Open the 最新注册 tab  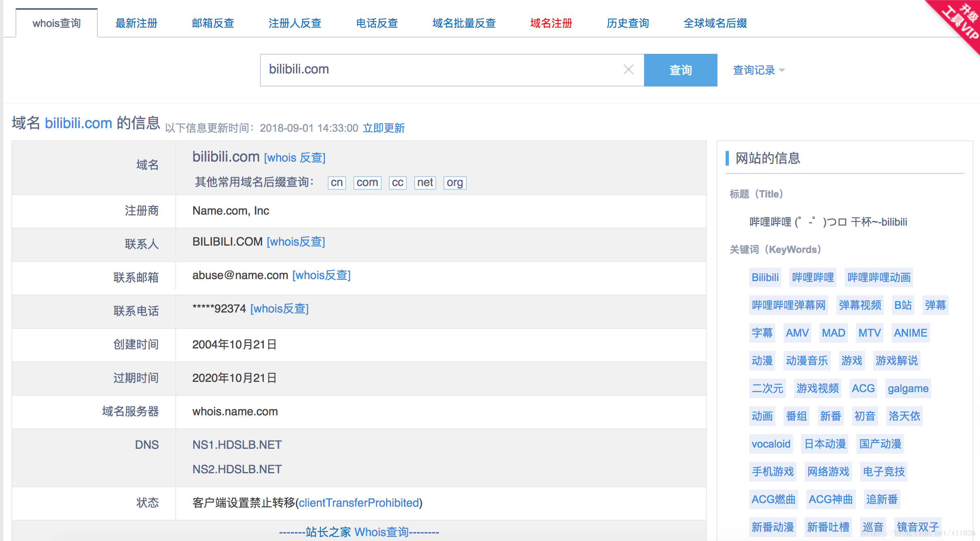pyautogui.click(x=136, y=23)
